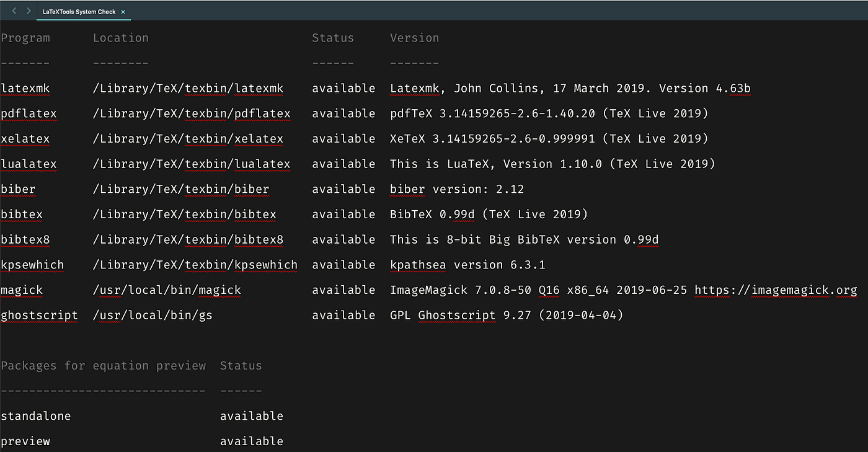
Task: Click the latexmk program name
Action: [x=25, y=89]
